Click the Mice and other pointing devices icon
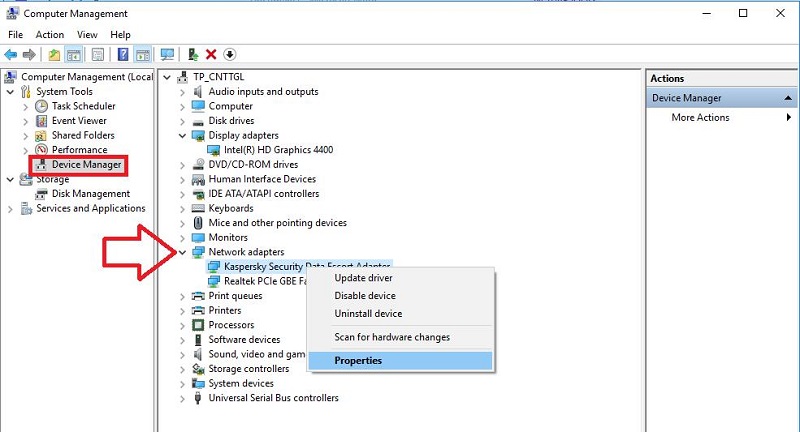 pos(198,223)
